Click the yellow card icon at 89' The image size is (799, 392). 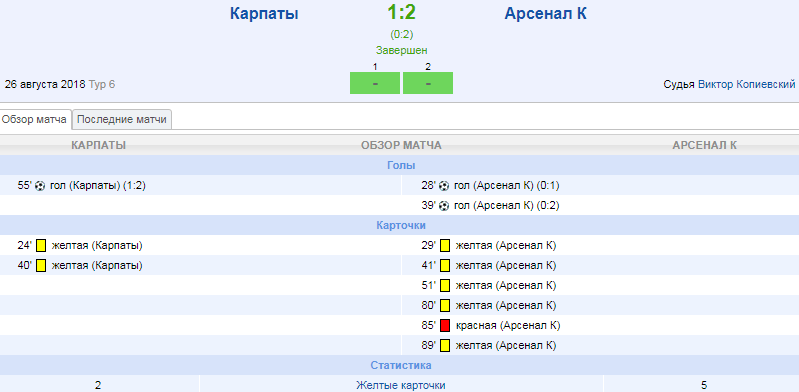pos(445,346)
